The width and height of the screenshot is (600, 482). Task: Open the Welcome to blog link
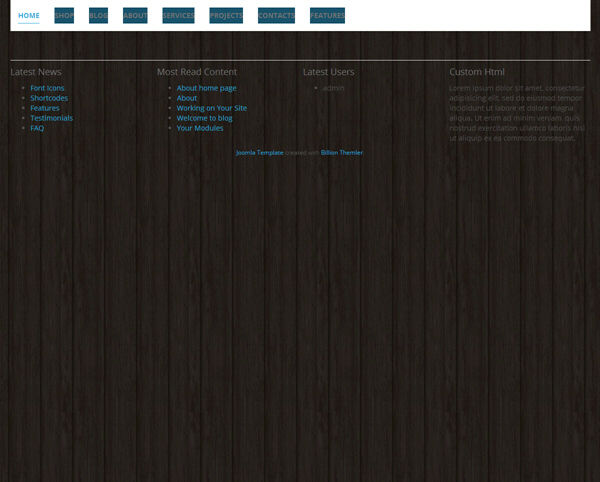click(x=204, y=118)
